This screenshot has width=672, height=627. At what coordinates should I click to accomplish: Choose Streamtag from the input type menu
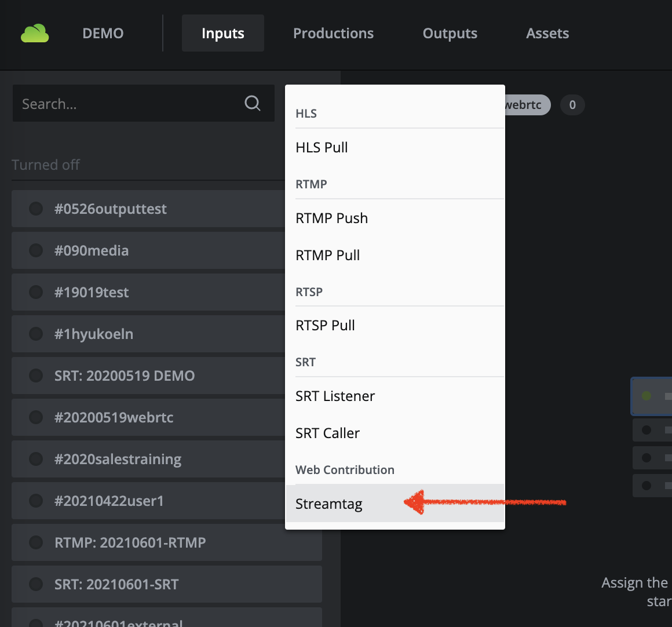click(329, 504)
